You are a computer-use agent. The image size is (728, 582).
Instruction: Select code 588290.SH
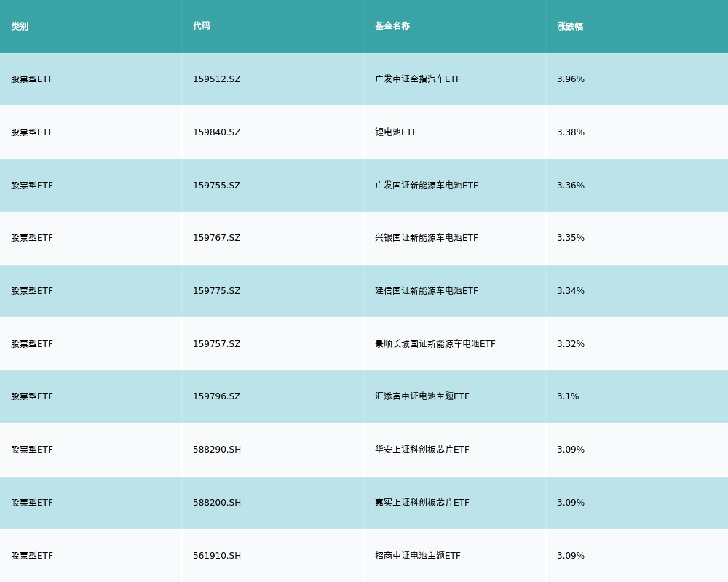pos(217,450)
